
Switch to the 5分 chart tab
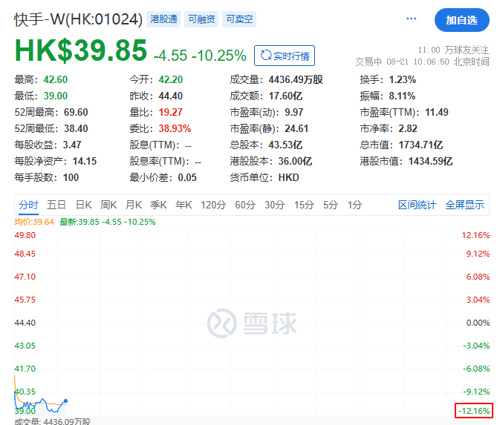[x=330, y=205]
